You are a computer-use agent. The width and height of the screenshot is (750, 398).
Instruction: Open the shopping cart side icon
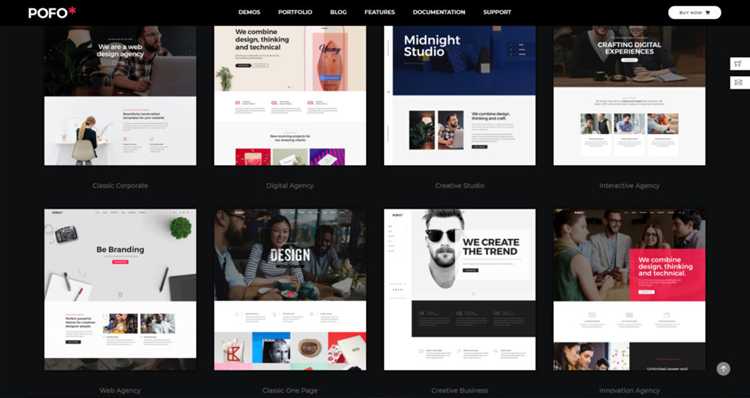(739, 64)
